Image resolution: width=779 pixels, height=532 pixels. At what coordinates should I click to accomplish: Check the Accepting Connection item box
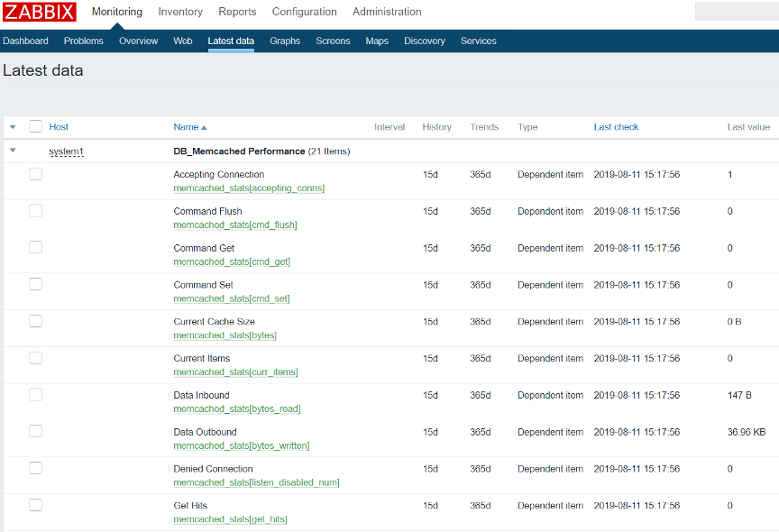click(36, 174)
